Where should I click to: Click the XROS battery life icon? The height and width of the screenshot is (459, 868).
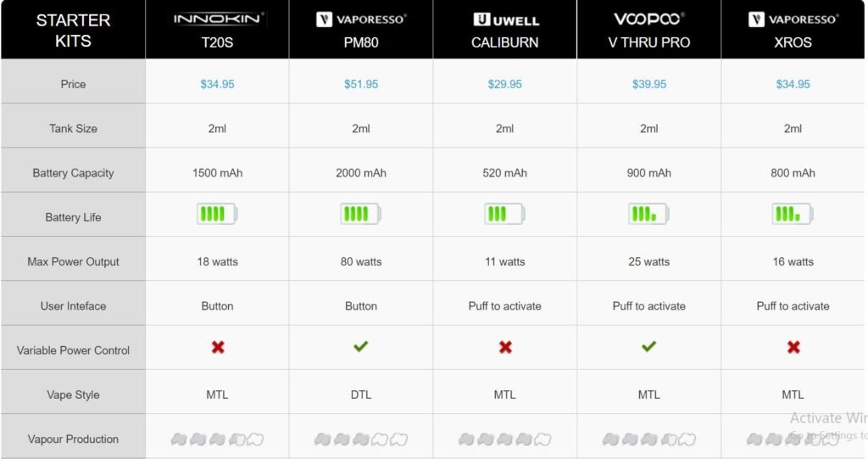pos(793,214)
